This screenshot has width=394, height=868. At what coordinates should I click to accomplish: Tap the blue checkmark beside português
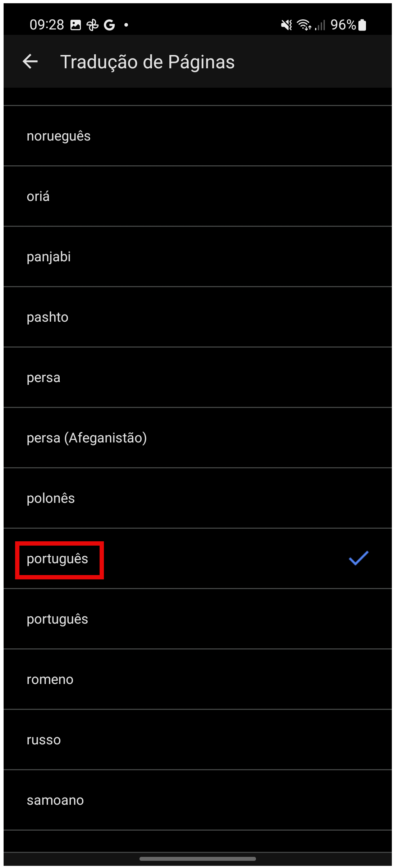click(x=358, y=558)
